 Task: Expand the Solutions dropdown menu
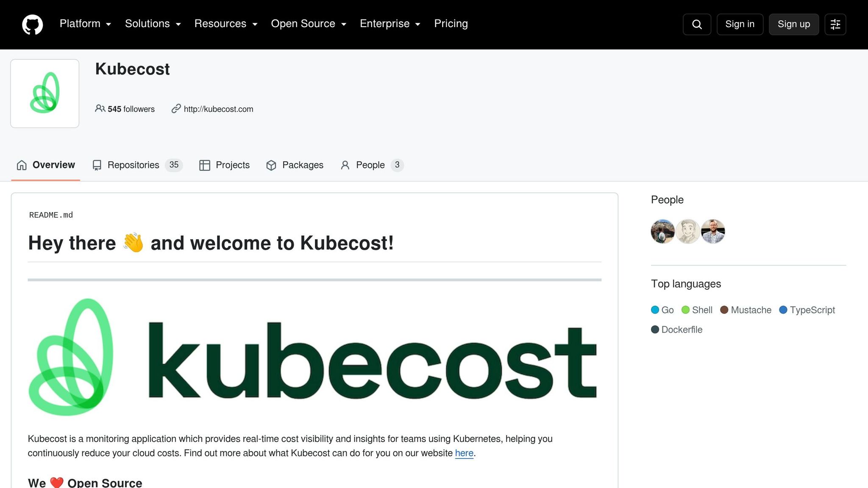[153, 24]
